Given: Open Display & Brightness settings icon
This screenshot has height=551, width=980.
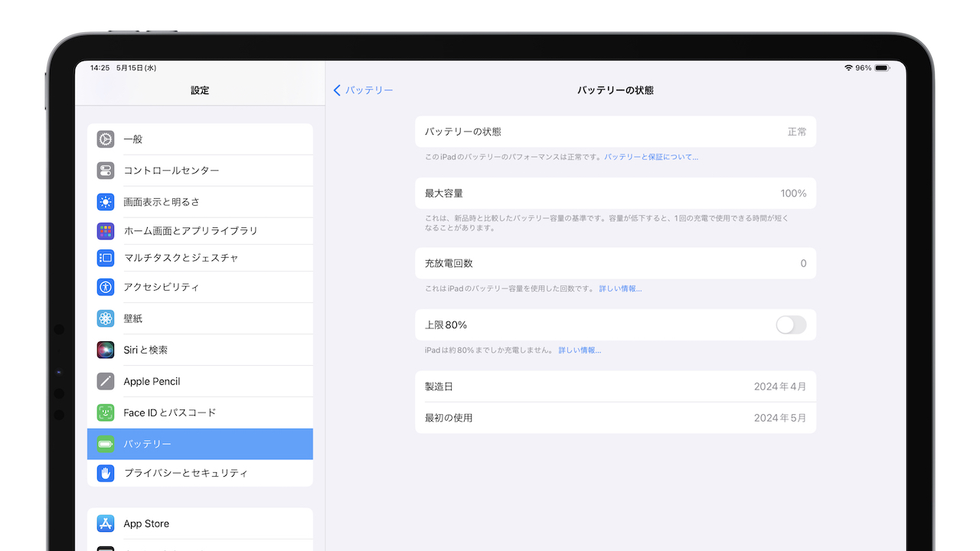Looking at the screenshot, I should (x=105, y=201).
